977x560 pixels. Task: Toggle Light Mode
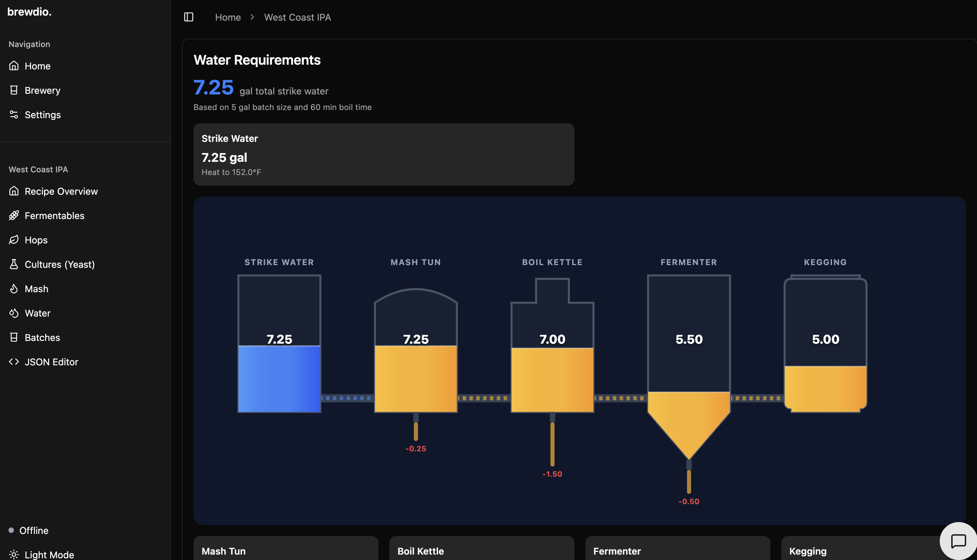(x=41, y=555)
